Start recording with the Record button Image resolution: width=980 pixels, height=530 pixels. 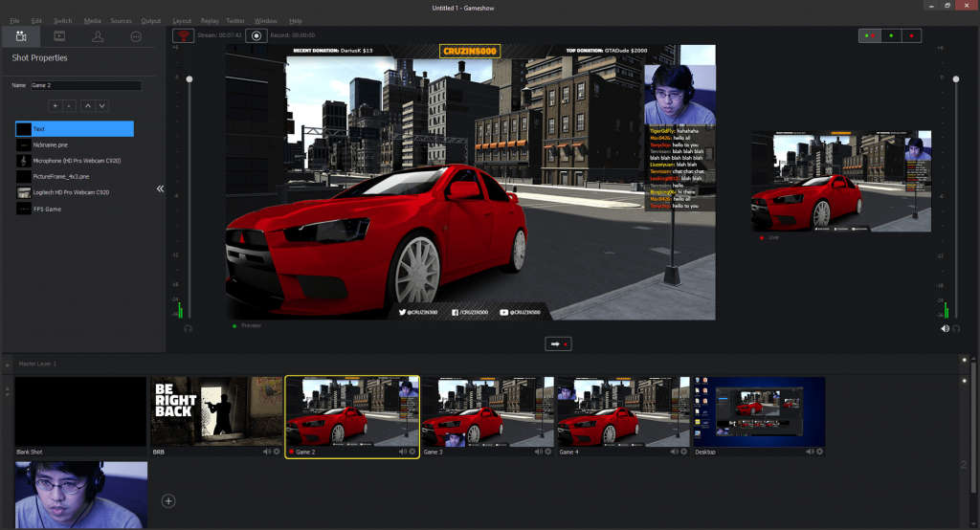[256, 35]
